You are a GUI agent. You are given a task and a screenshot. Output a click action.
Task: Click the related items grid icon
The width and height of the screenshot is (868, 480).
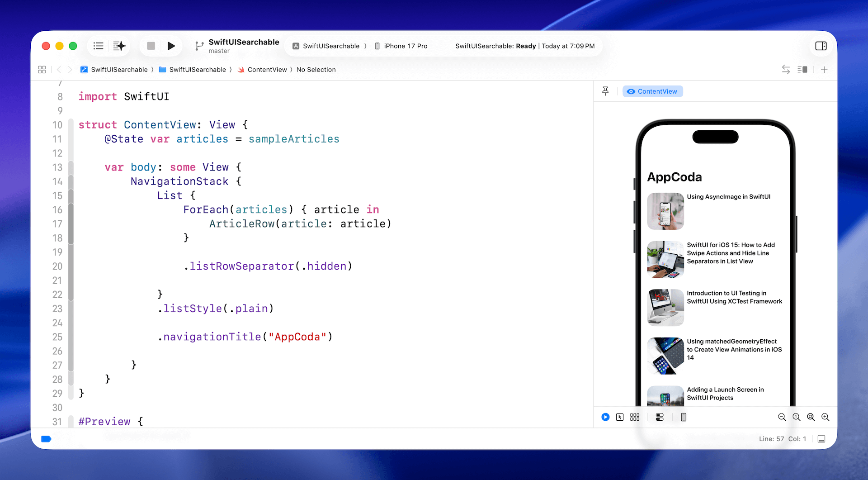[42, 70]
